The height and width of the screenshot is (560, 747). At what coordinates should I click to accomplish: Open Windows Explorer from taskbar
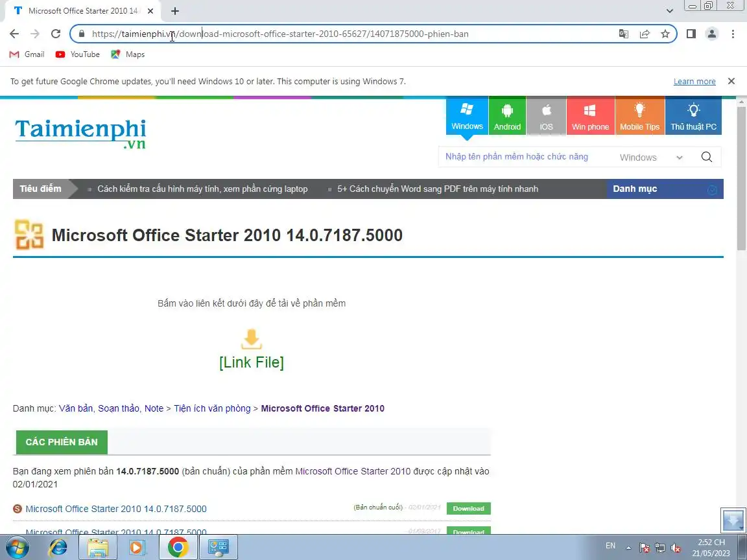coord(98,547)
